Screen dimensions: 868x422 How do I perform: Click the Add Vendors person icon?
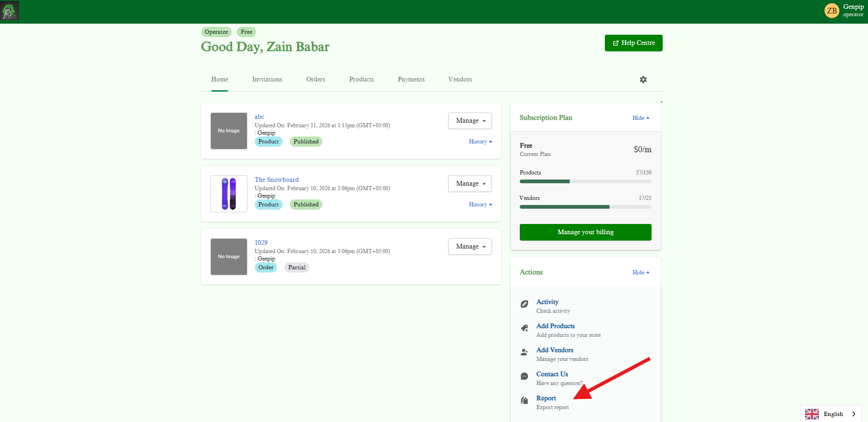524,352
